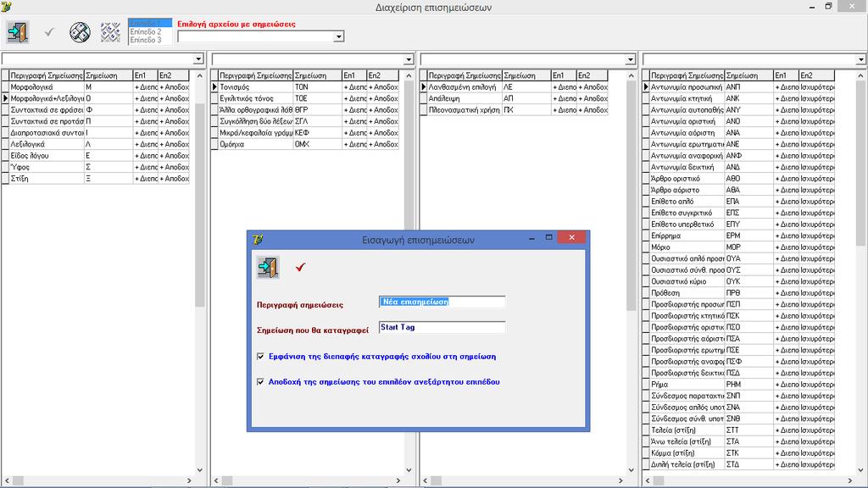Click the scroll-right arrow under the first table

tap(189, 481)
